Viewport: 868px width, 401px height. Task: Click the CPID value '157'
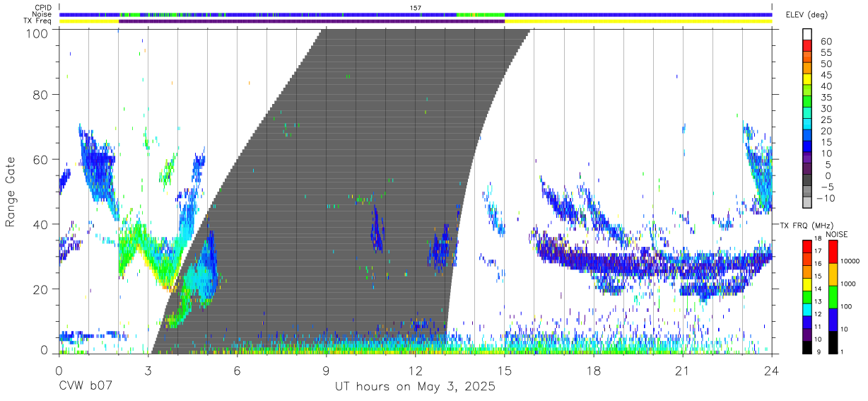[x=416, y=8]
